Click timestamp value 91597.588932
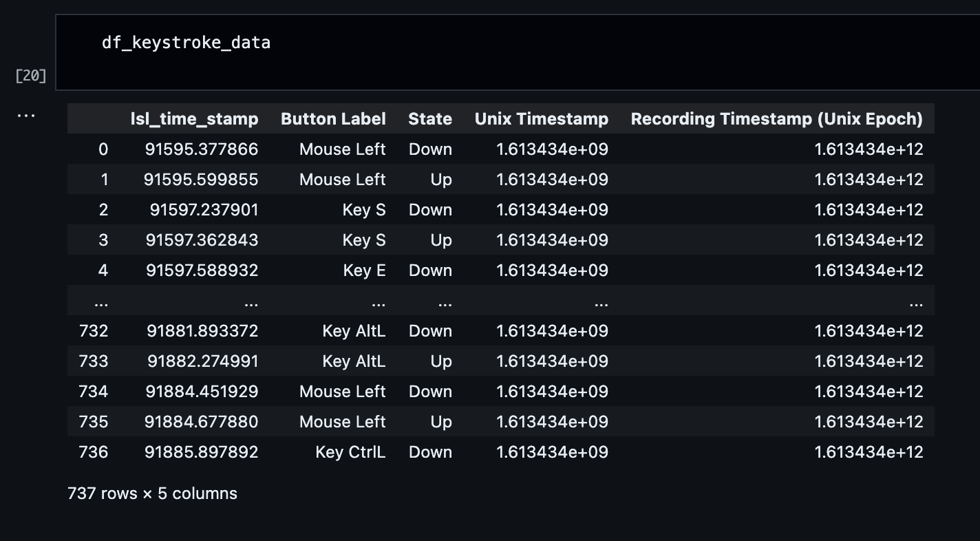The width and height of the screenshot is (980, 541). [x=202, y=270]
